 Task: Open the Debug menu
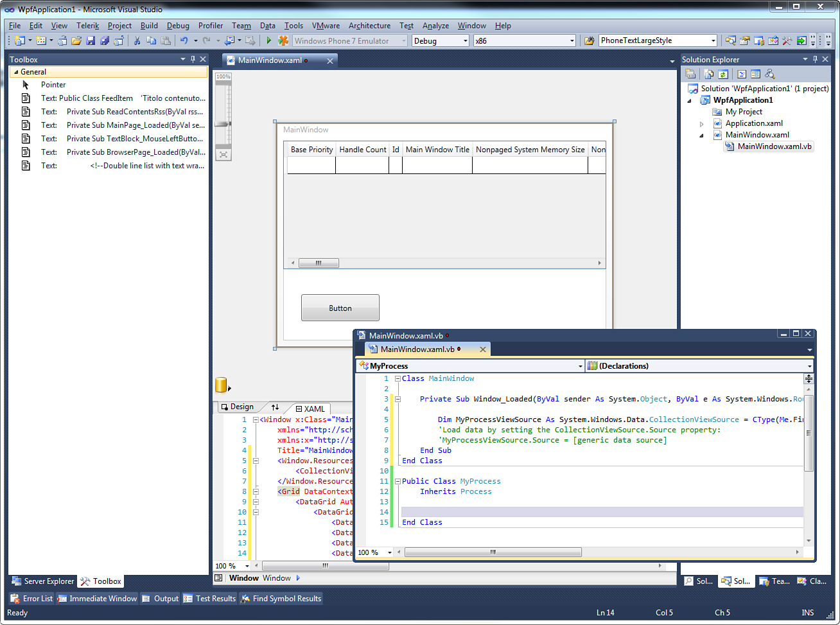coord(178,26)
